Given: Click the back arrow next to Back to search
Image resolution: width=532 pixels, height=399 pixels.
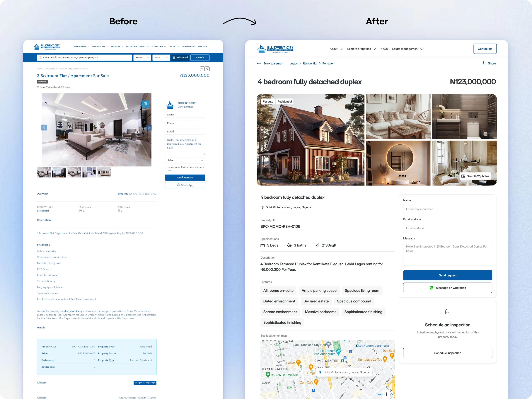Looking at the screenshot, I should tap(259, 64).
